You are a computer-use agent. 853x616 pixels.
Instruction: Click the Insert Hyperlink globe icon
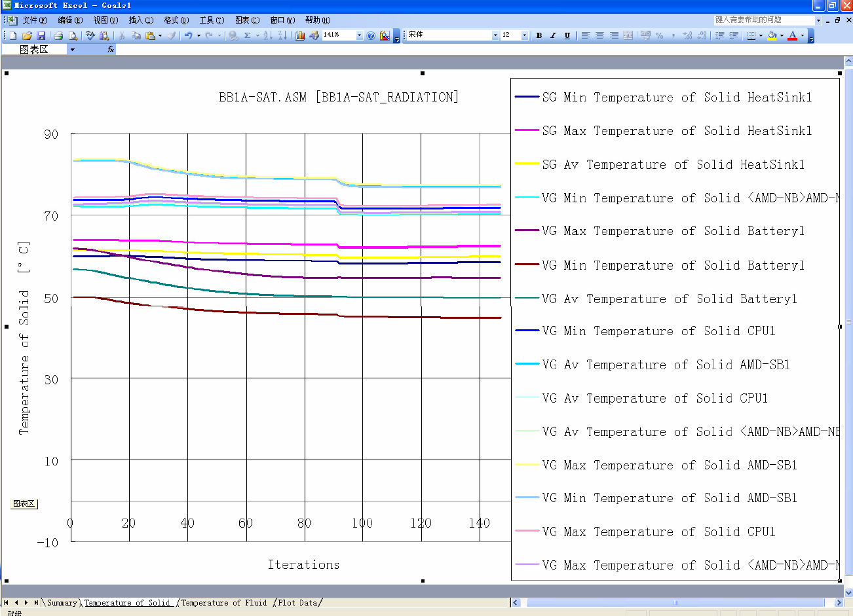[233, 35]
